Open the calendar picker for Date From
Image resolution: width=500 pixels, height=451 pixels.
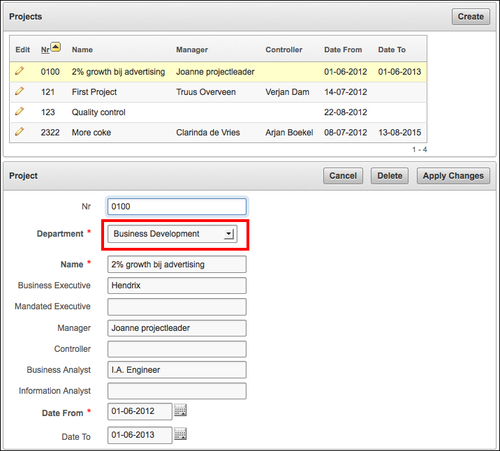tap(180, 410)
